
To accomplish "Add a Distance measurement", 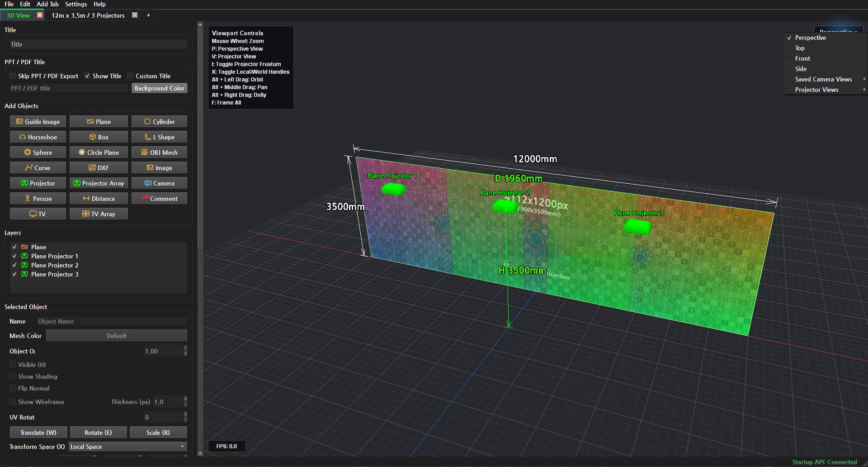I will pos(99,199).
